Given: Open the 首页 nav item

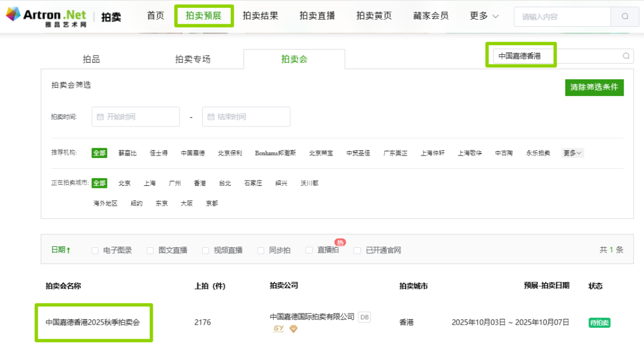Looking at the screenshot, I should (x=156, y=15).
